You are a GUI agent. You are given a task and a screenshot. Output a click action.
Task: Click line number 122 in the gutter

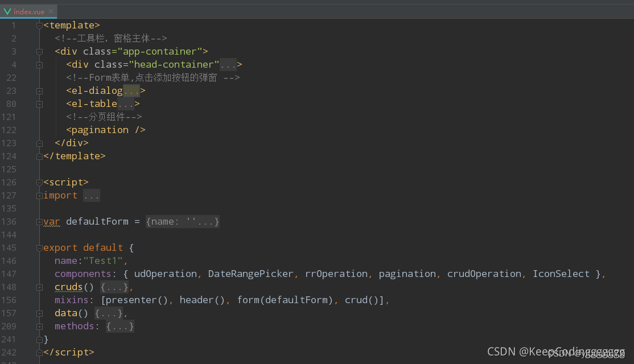click(9, 130)
